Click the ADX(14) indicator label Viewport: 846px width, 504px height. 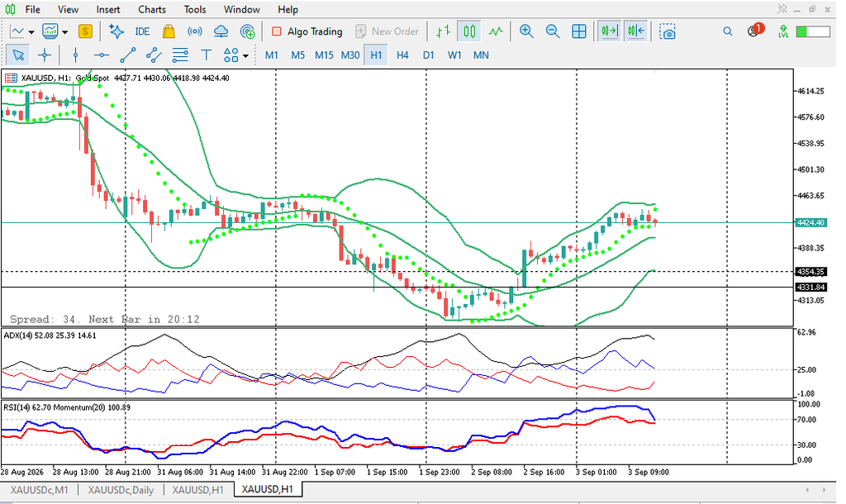click(x=50, y=335)
